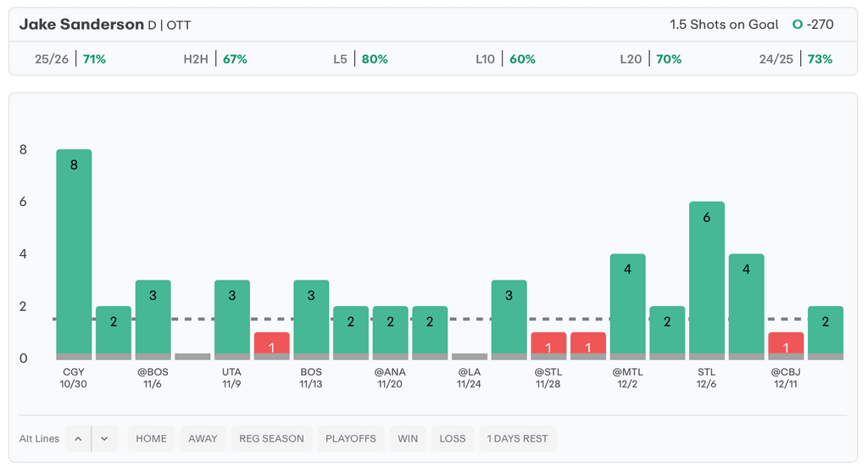Click the green Over icon beside -270
The image size is (868, 473).
[797, 25]
